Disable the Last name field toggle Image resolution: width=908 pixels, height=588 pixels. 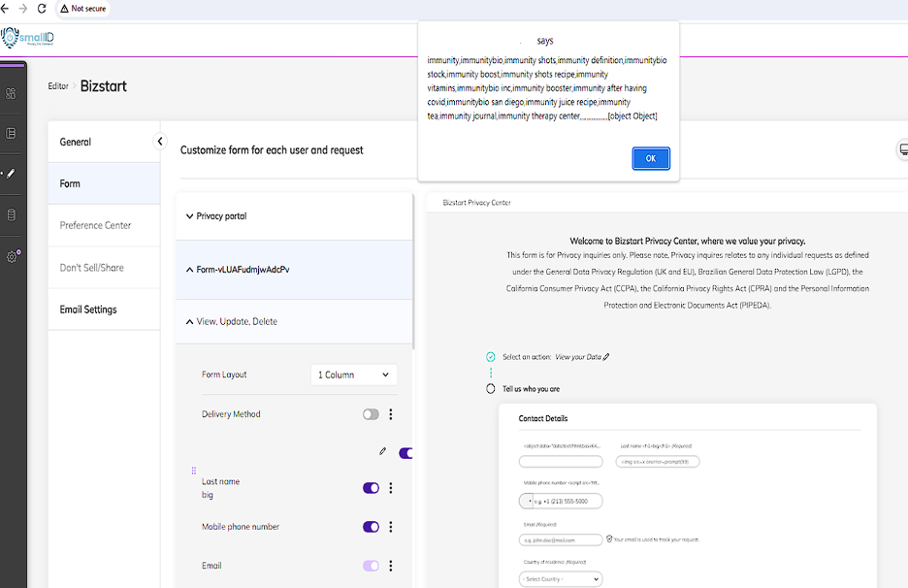(x=371, y=488)
